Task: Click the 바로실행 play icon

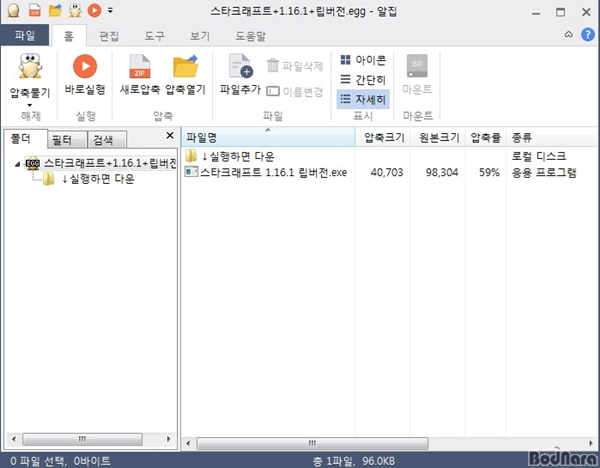Action: coord(85,66)
